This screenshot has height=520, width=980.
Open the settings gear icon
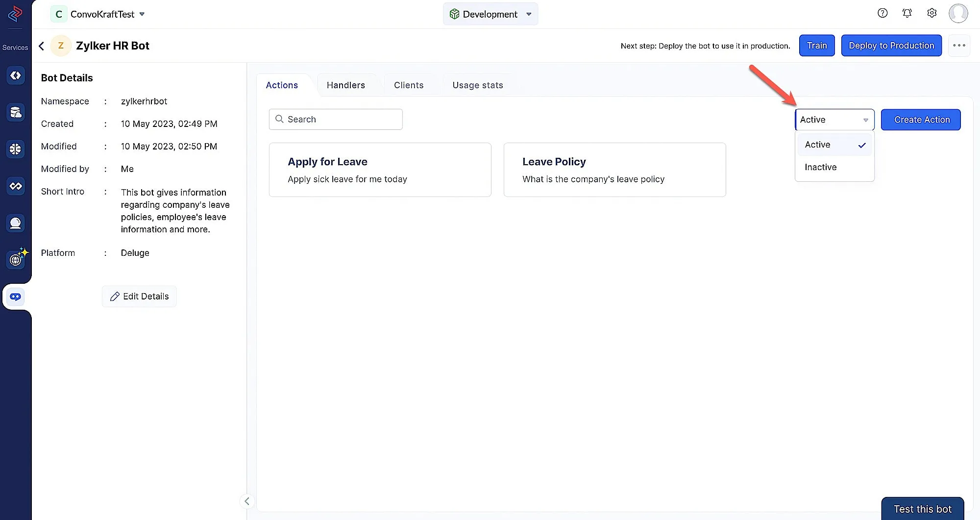click(932, 13)
